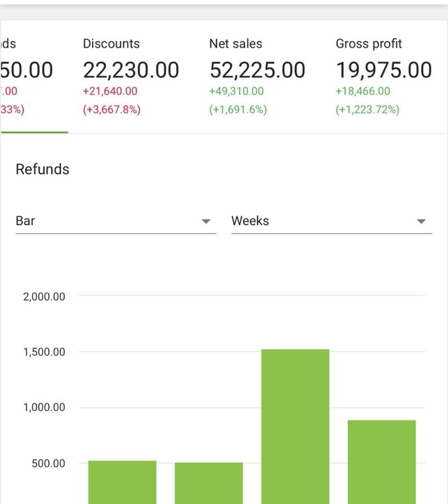Click the 52,225.00 net sales total
448x504 pixels.
point(257,70)
